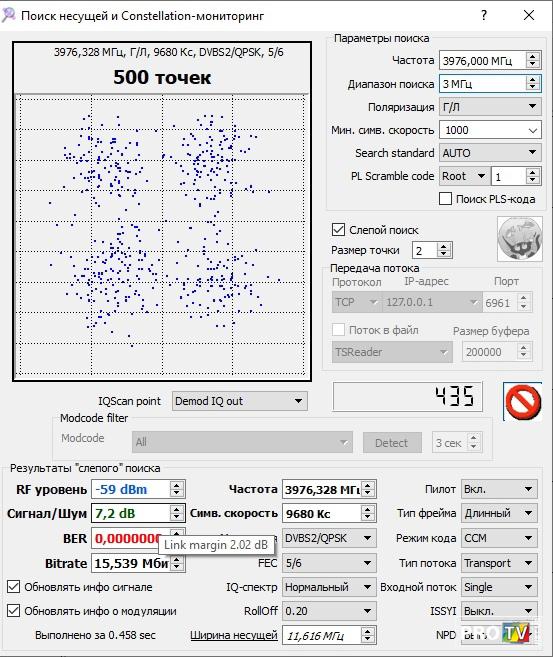This screenshot has height=657, width=553.
Task: Open the ISSYI Выкл. dropdown
Action: tap(499, 611)
